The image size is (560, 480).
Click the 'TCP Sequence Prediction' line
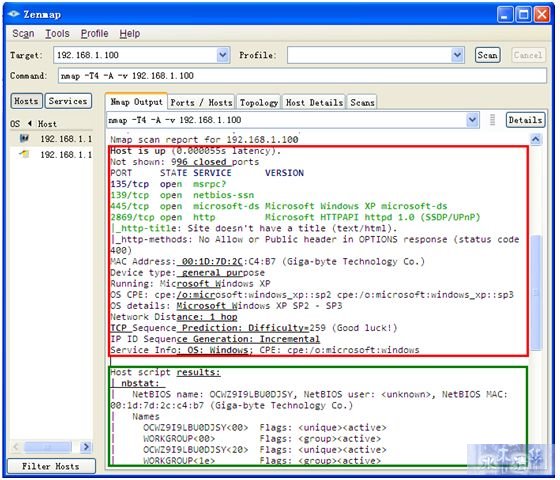coord(254,328)
